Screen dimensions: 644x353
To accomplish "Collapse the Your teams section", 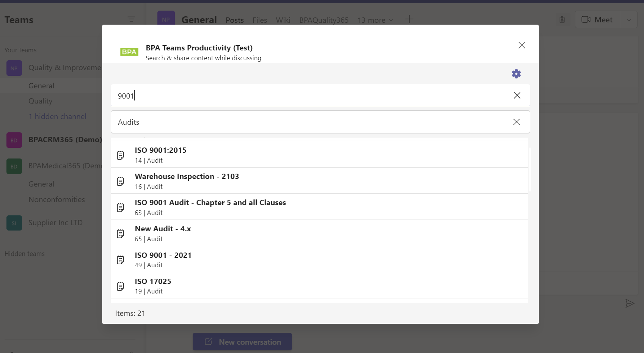I will [20, 50].
